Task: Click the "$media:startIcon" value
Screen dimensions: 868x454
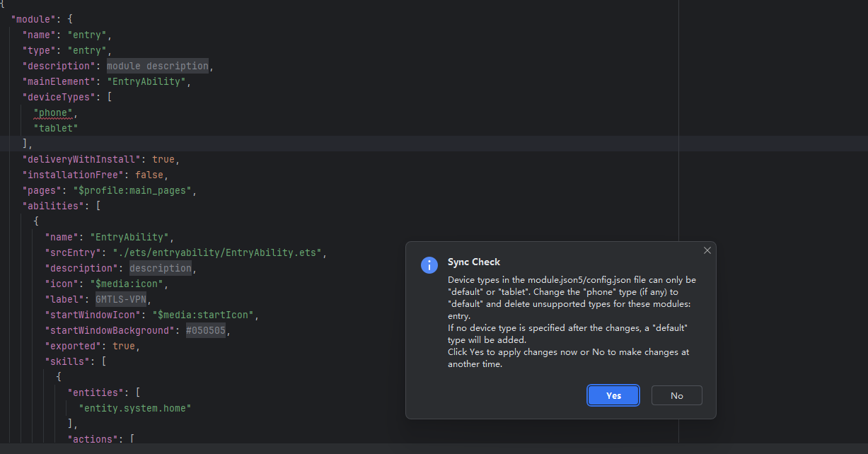Action: (x=199, y=315)
